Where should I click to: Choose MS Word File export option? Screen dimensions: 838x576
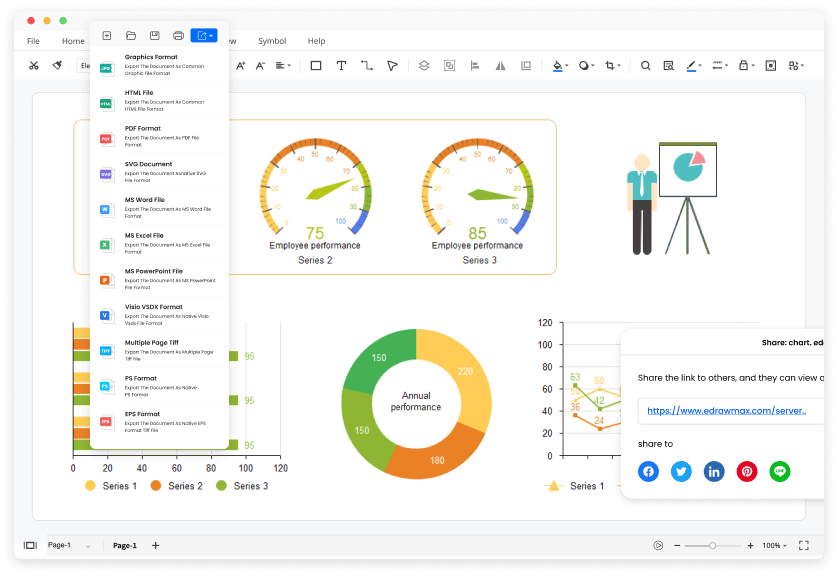tap(160, 208)
